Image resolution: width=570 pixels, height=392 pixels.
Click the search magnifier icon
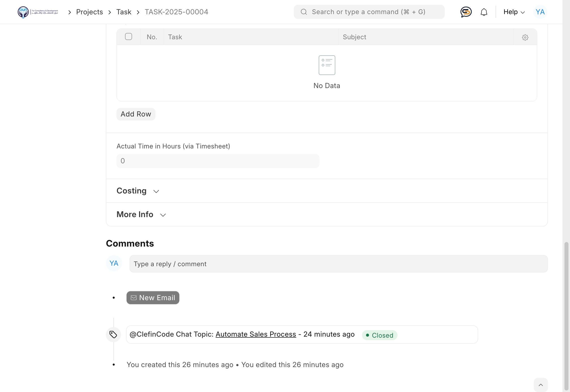point(304,12)
